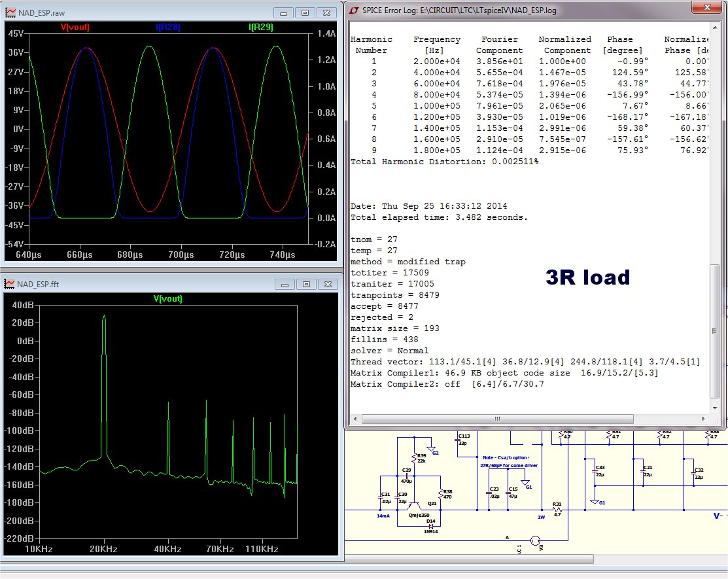Click the V- net label in schematic
This screenshot has width=728, height=579.
pos(718,516)
